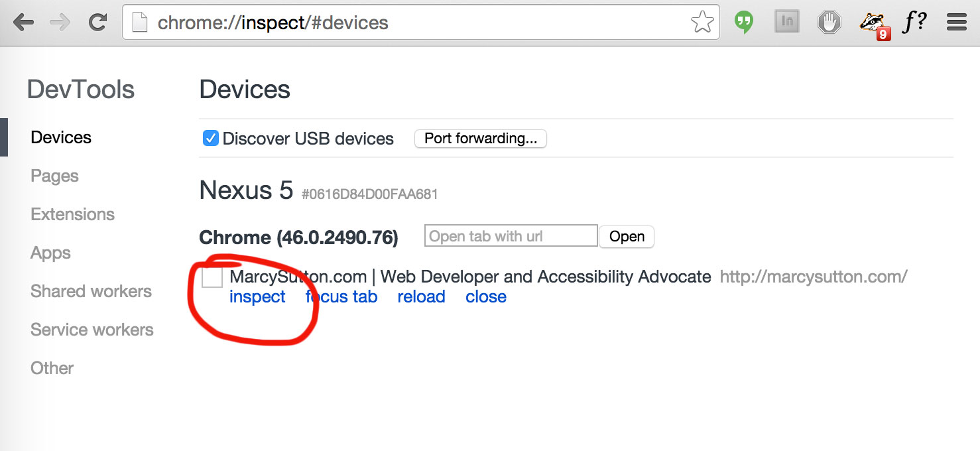Inspect the MarcySutton.com tab

click(257, 296)
